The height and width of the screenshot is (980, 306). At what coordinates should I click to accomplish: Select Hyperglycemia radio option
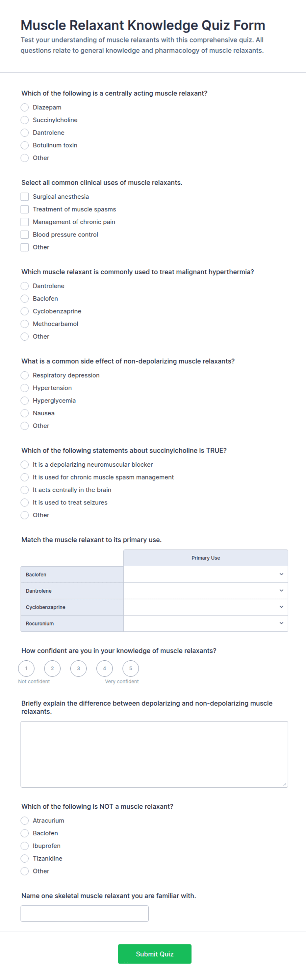coord(25,401)
